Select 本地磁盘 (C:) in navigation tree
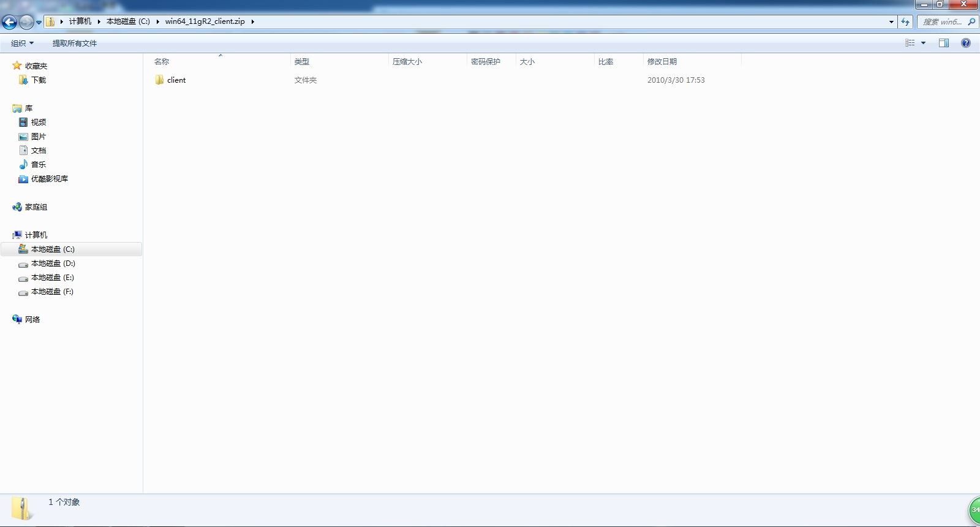The height and width of the screenshot is (527, 980). click(53, 249)
